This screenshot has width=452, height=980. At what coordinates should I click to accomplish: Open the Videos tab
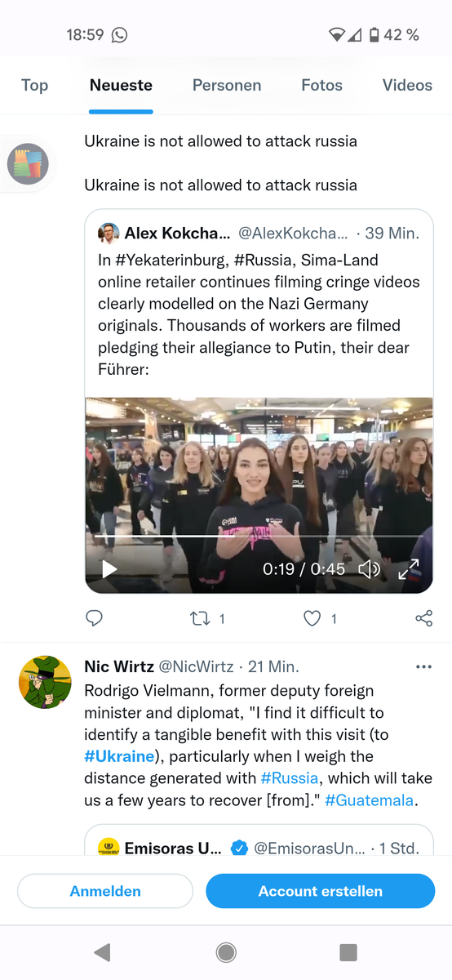click(x=407, y=85)
